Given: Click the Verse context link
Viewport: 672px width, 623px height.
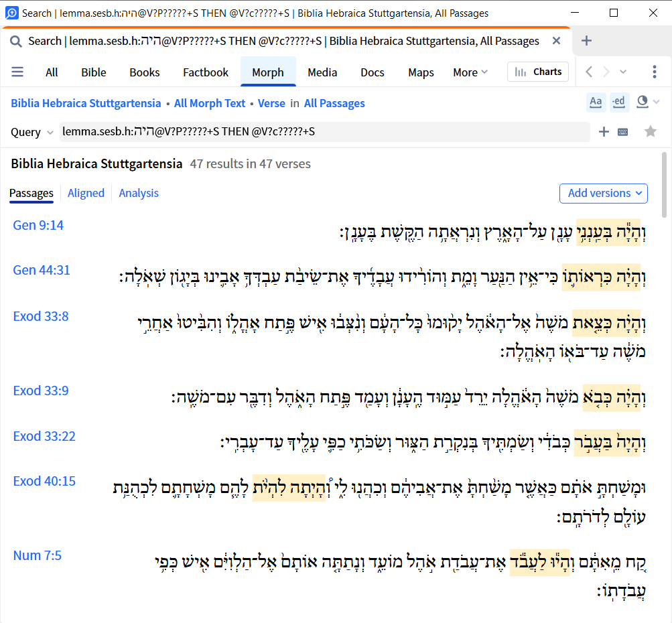Looking at the screenshot, I should [271, 103].
